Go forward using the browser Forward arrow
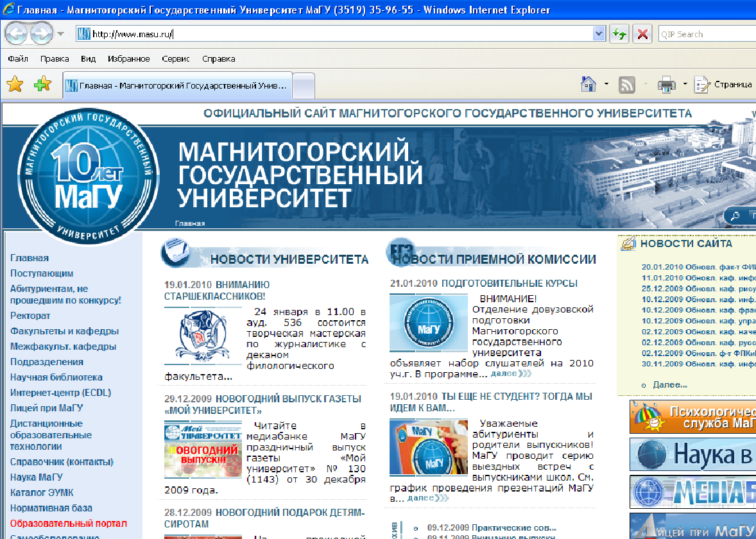 42,34
